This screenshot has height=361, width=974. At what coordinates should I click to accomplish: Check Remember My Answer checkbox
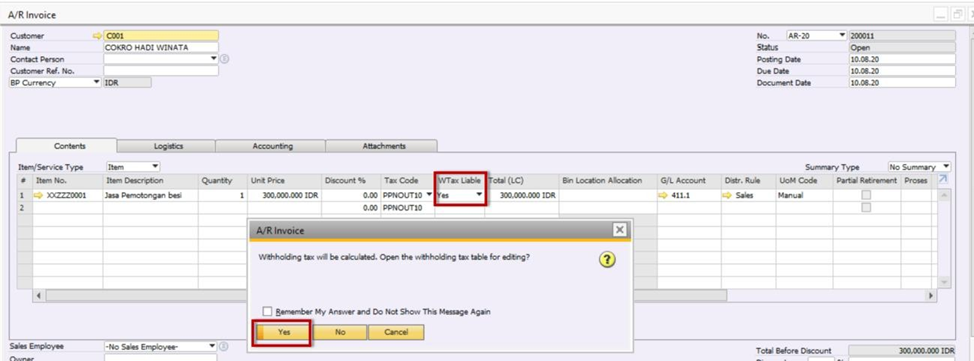click(x=267, y=311)
